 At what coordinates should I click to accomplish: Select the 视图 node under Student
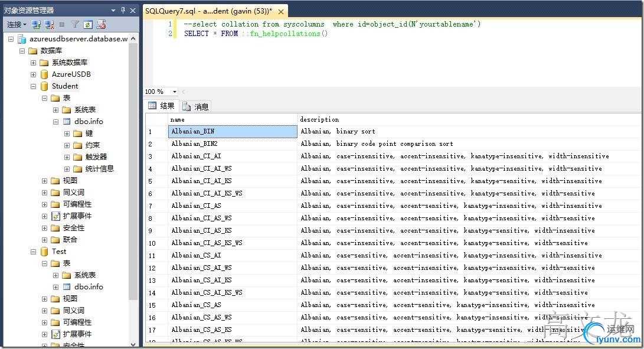[70, 181]
